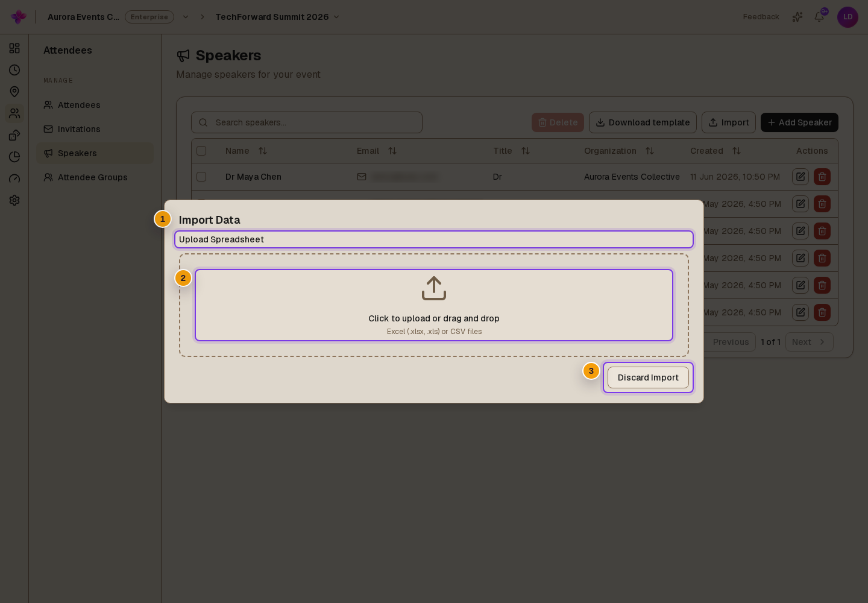The height and width of the screenshot is (603, 868).
Task: Sort the table by Title column
Action: (x=526, y=151)
